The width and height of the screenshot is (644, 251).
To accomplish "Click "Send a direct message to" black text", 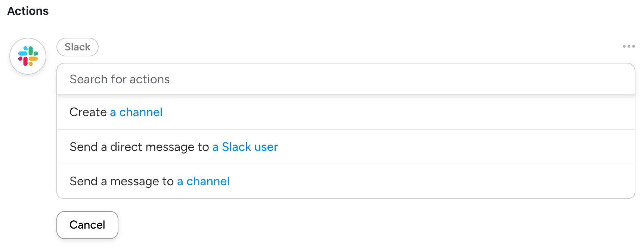I will coord(139,147).
